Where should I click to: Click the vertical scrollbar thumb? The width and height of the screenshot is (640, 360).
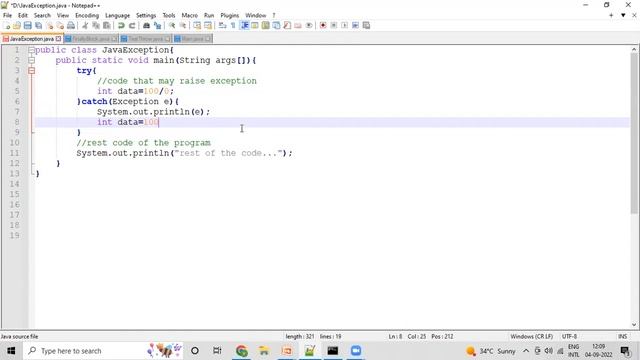click(634, 133)
